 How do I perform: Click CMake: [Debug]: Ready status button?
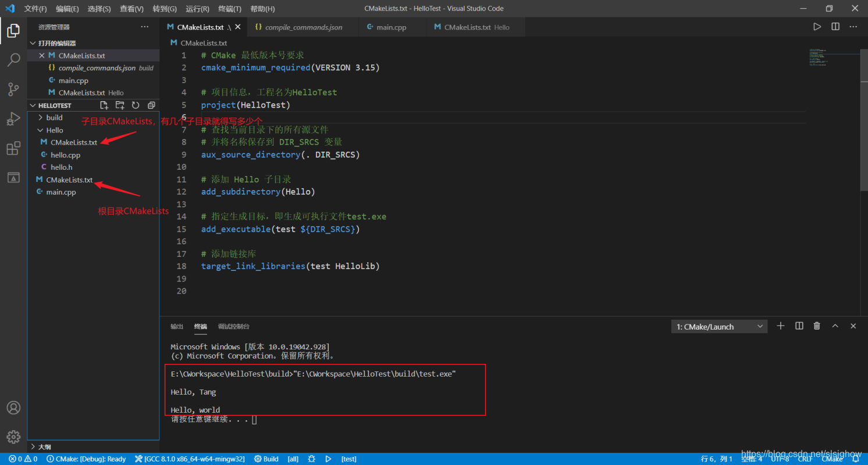86,459
